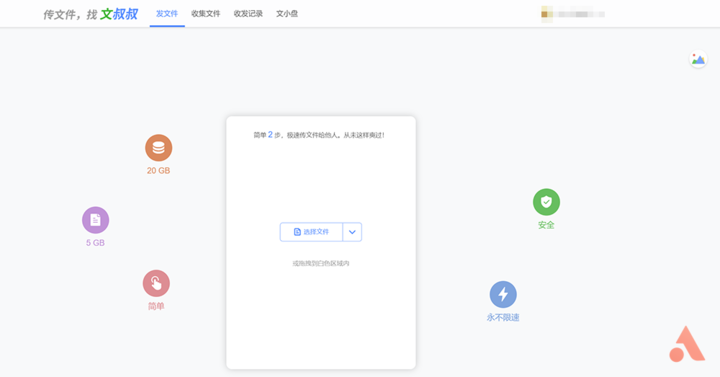Click the 传文件，找文叔叔 site logo
The height and width of the screenshot is (377, 720).
(x=90, y=14)
